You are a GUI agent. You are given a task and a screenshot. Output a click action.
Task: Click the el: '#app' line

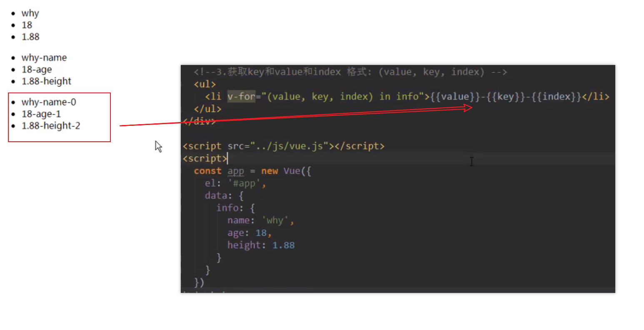pyautogui.click(x=235, y=183)
